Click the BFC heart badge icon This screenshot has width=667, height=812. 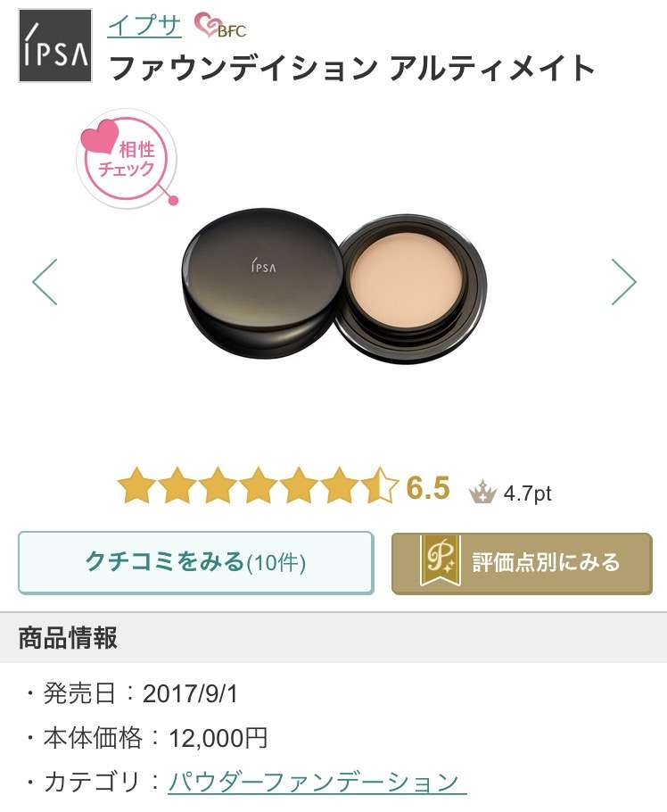[x=220, y=25]
